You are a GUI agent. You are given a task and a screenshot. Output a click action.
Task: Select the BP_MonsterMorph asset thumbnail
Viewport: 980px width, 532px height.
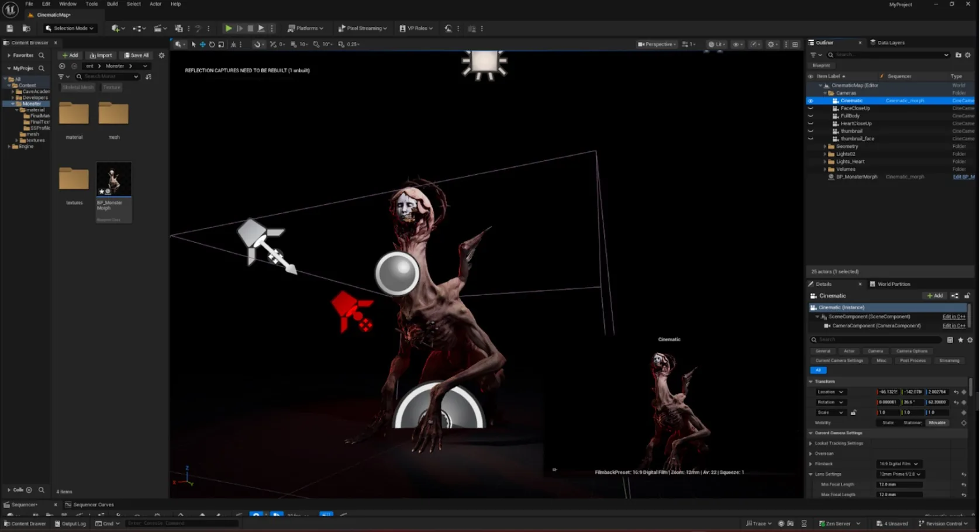click(113, 180)
